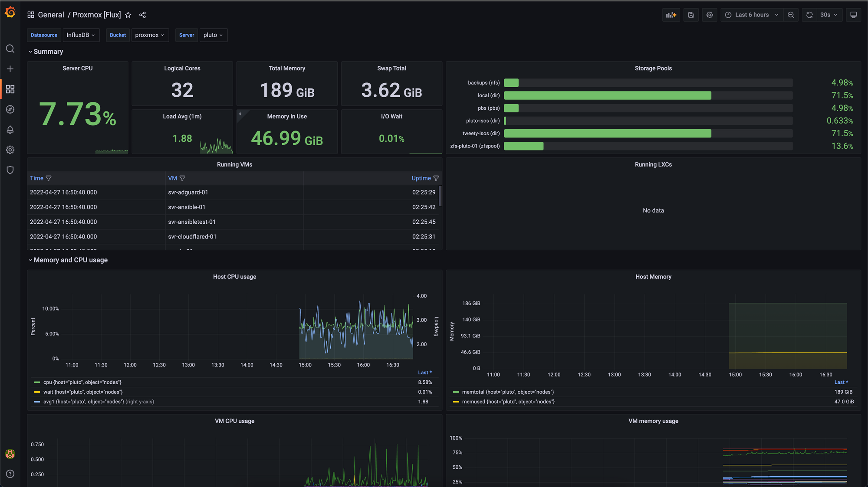This screenshot has width=868, height=487.
Task: Open the VM memory usage panel title
Action: tap(653, 421)
